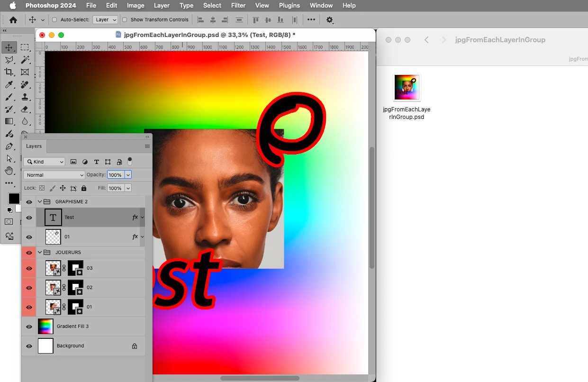The height and width of the screenshot is (382, 588).
Task: Open the Opacity slider dropdown arrow
Action: click(128, 175)
